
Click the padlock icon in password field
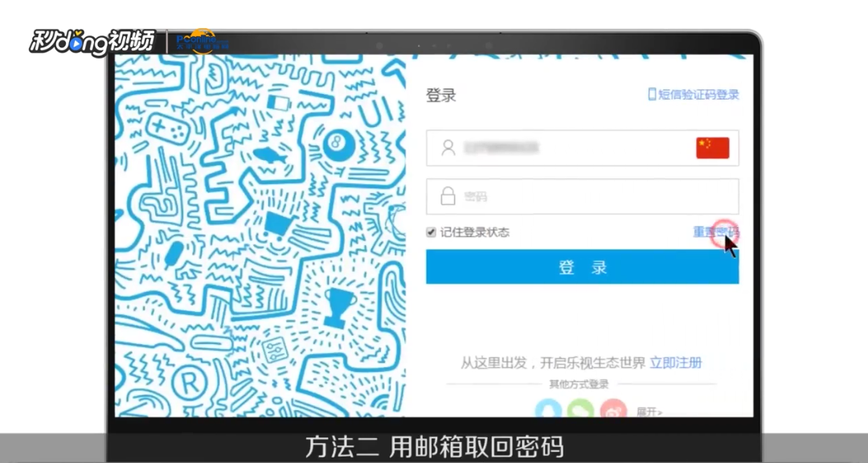point(448,195)
